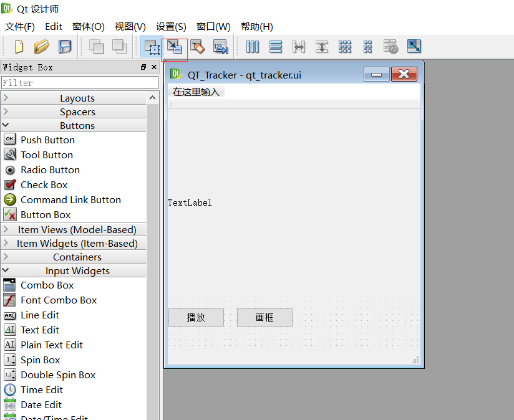Expand the Containers category
This screenshot has width=514, height=420.
pos(74,257)
